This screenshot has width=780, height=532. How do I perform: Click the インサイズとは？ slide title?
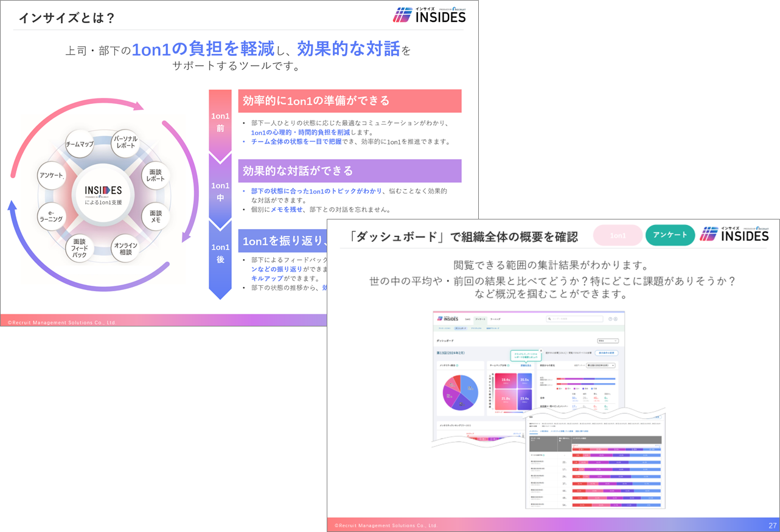pos(67,18)
